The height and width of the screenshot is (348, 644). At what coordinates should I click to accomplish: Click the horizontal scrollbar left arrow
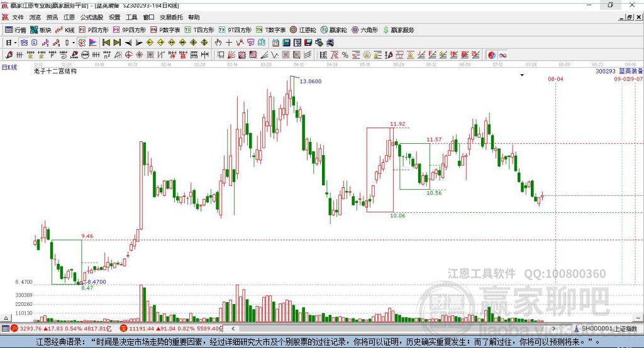click(x=233, y=329)
